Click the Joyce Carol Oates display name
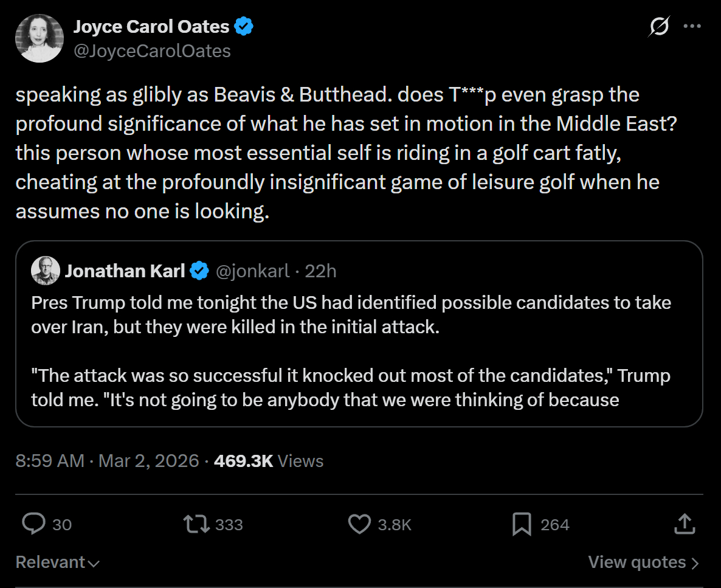Screen dimensions: 721x588 pyautogui.click(x=151, y=27)
